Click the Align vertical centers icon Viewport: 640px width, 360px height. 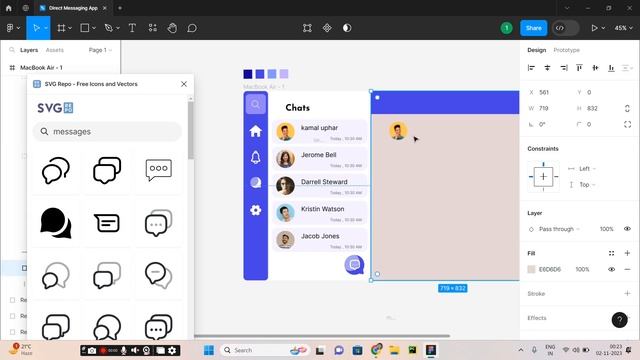(595, 68)
